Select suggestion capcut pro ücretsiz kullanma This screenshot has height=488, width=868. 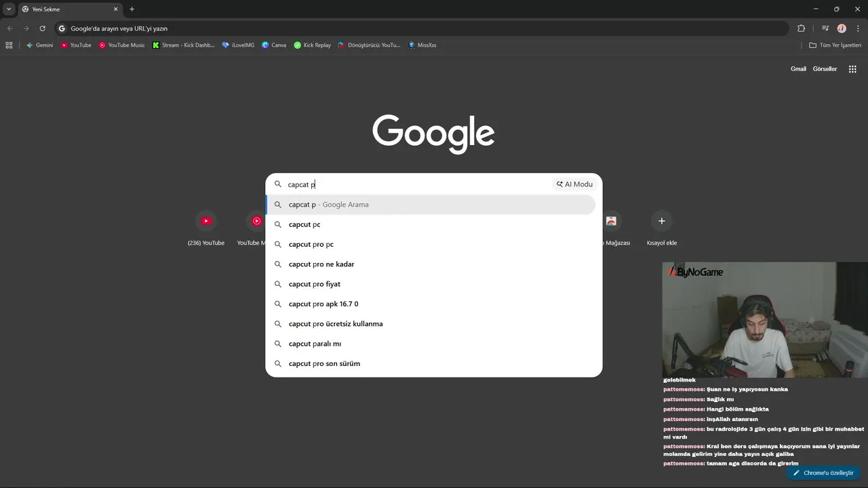tap(431, 324)
